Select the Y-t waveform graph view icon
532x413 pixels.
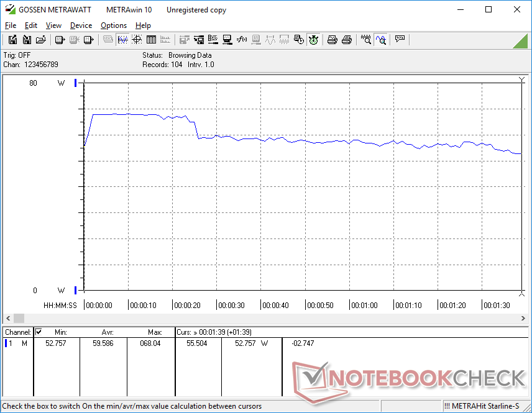tap(122, 40)
